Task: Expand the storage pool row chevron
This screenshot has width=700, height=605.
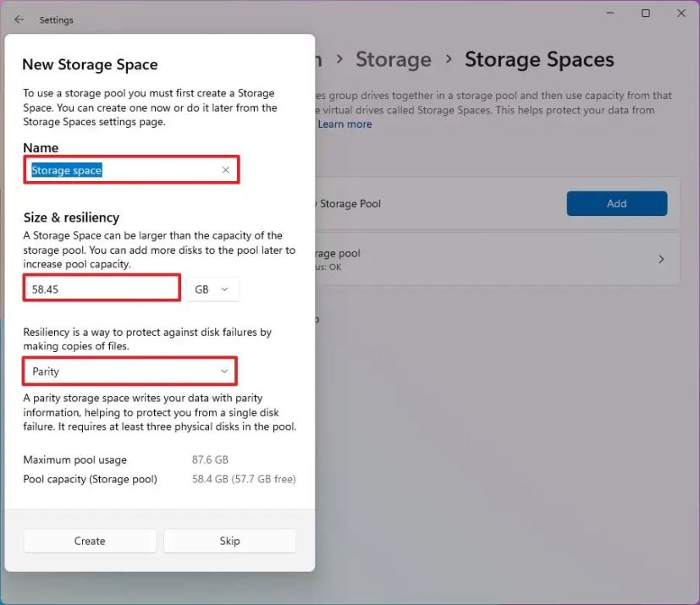Action: click(x=661, y=259)
